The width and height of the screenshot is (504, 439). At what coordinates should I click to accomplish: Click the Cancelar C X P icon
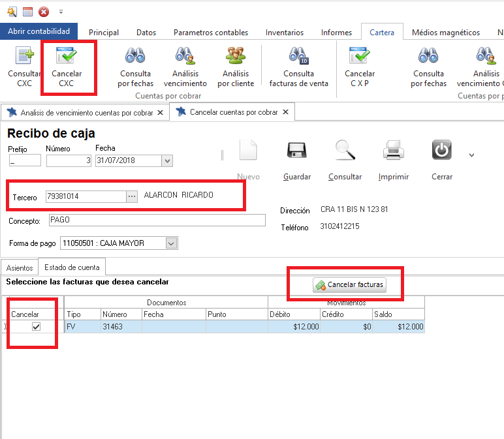(360, 59)
